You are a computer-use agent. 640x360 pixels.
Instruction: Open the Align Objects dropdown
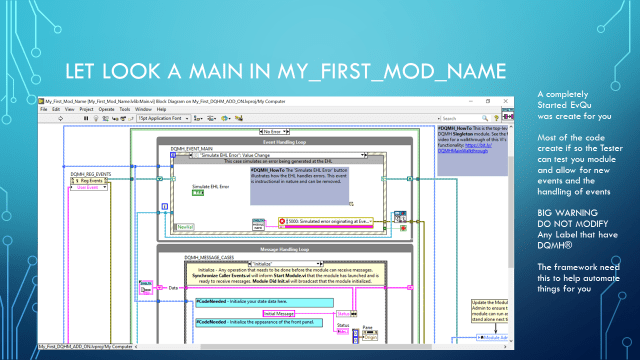(x=198, y=118)
